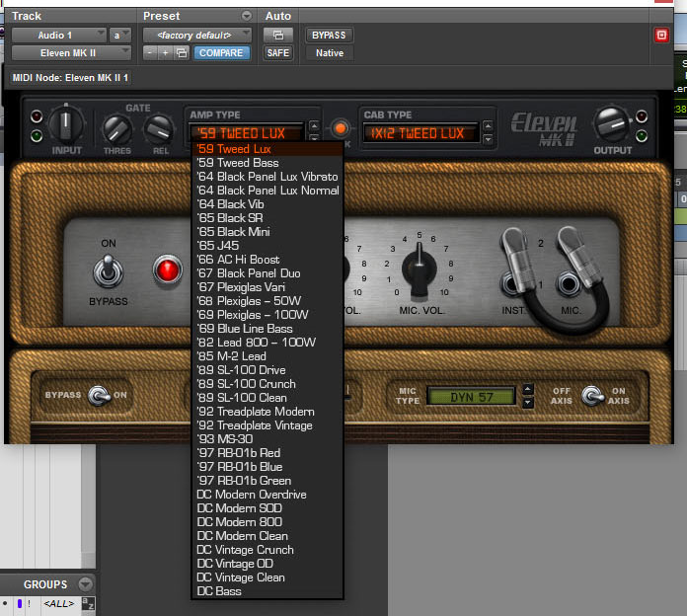
Task: Toggle automation SAFE button
Action: (278, 53)
